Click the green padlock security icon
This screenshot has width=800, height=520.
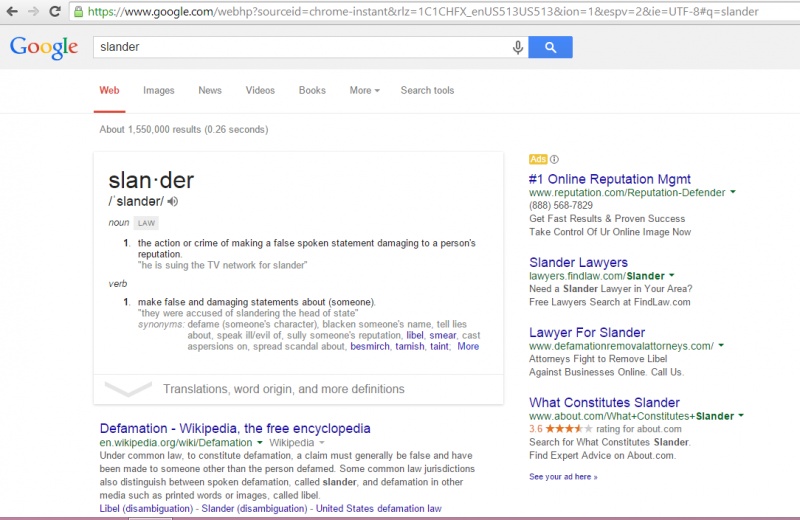click(x=78, y=11)
